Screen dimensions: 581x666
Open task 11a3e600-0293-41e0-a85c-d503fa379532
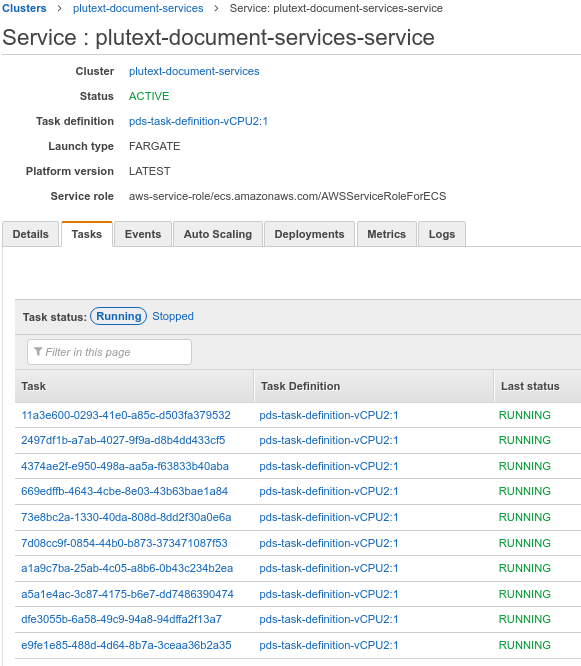[x=126, y=415]
